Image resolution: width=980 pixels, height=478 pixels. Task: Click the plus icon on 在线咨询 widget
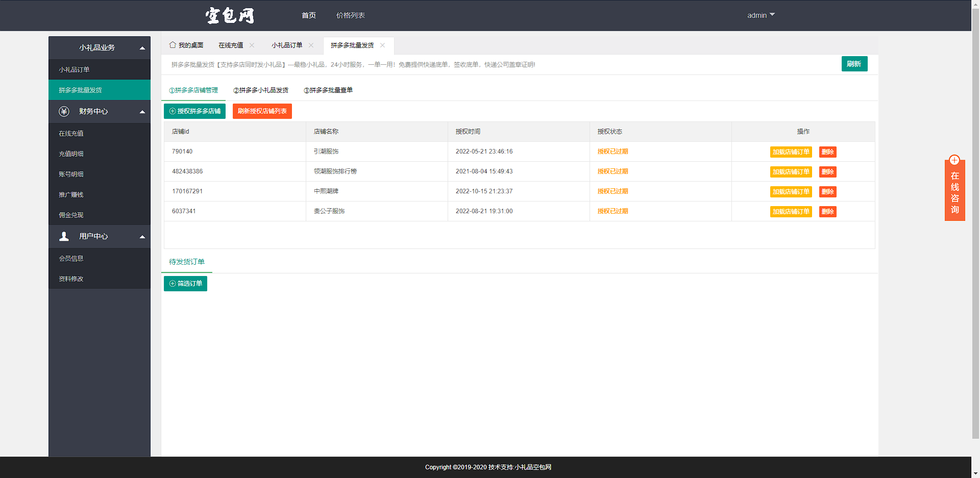[x=954, y=160]
